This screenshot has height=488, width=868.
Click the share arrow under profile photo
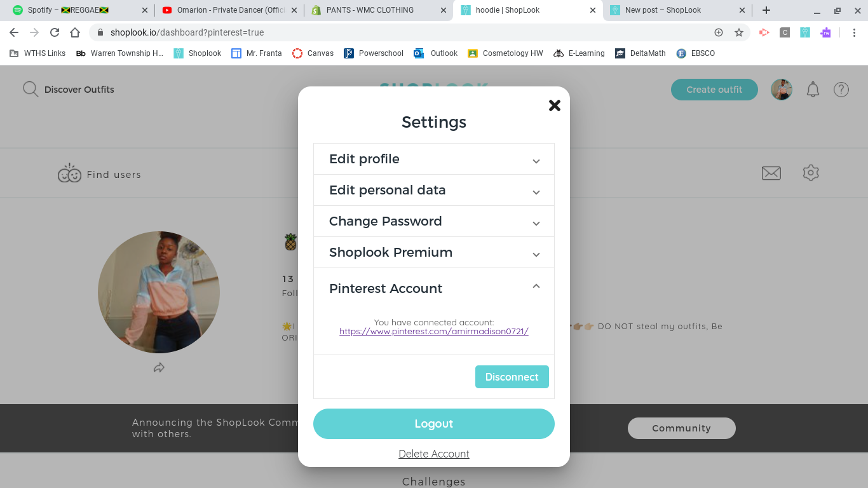pyautogui.click(x=159, y=367)
